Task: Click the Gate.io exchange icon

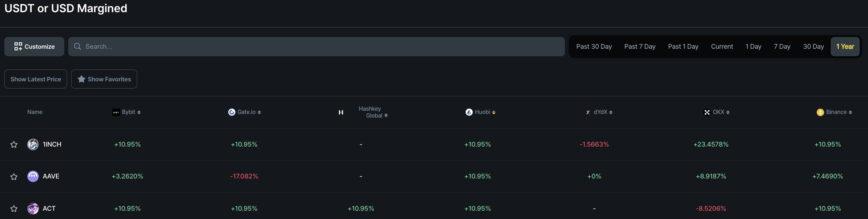Action: click(231, 112)
